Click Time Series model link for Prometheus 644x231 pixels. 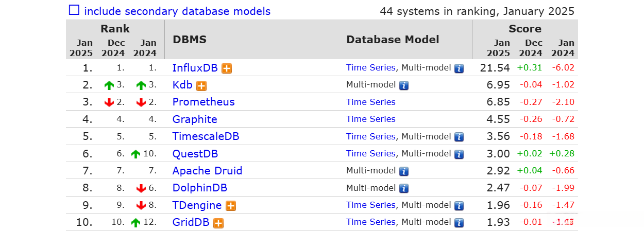tap(370, 102)
